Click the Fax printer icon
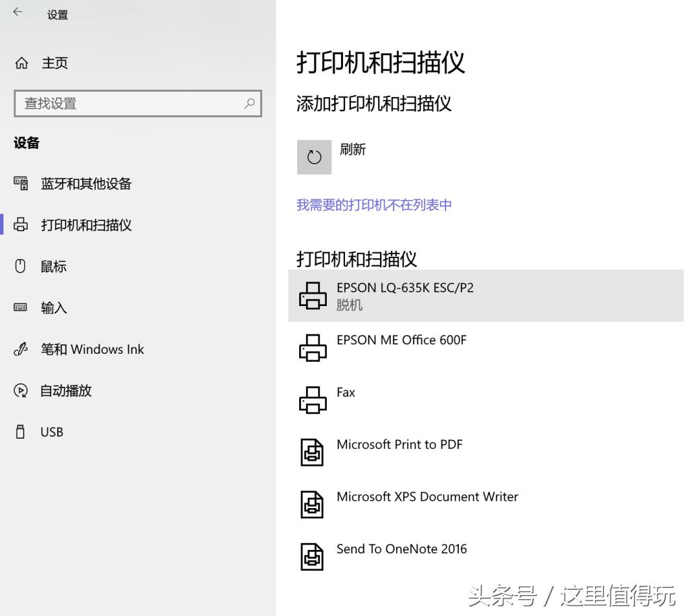The image size is (690, 616). (312, 400)
